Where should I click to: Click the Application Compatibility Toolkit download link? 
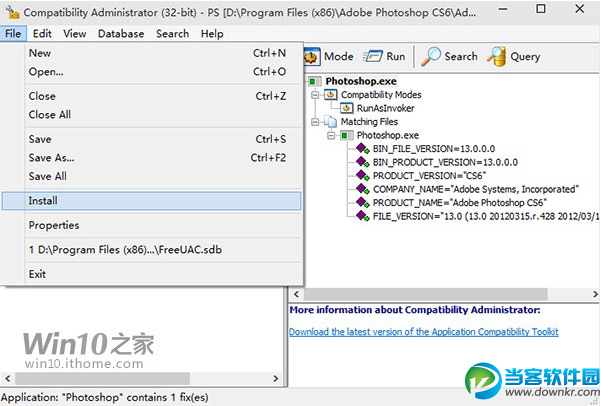pos(424,332)
